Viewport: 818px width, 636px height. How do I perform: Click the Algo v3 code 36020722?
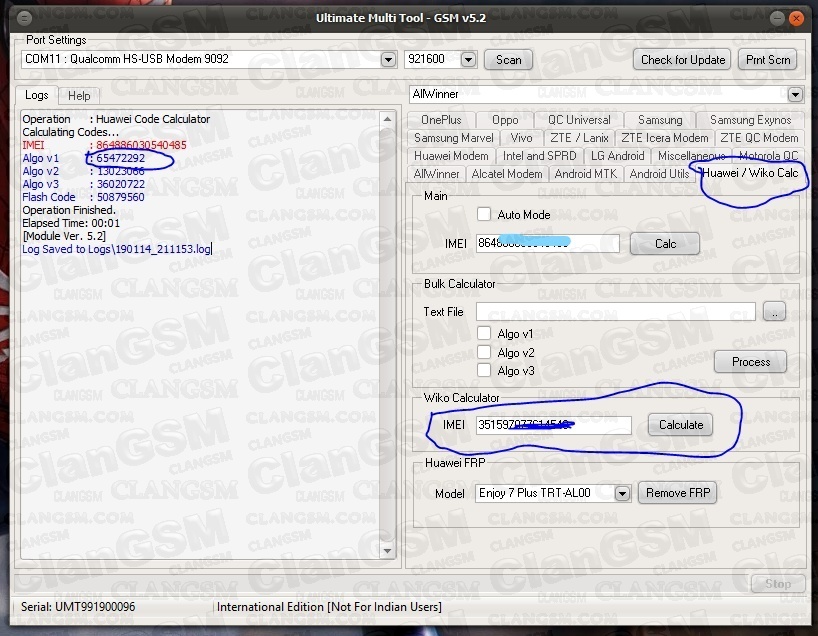tap(121, 184)
